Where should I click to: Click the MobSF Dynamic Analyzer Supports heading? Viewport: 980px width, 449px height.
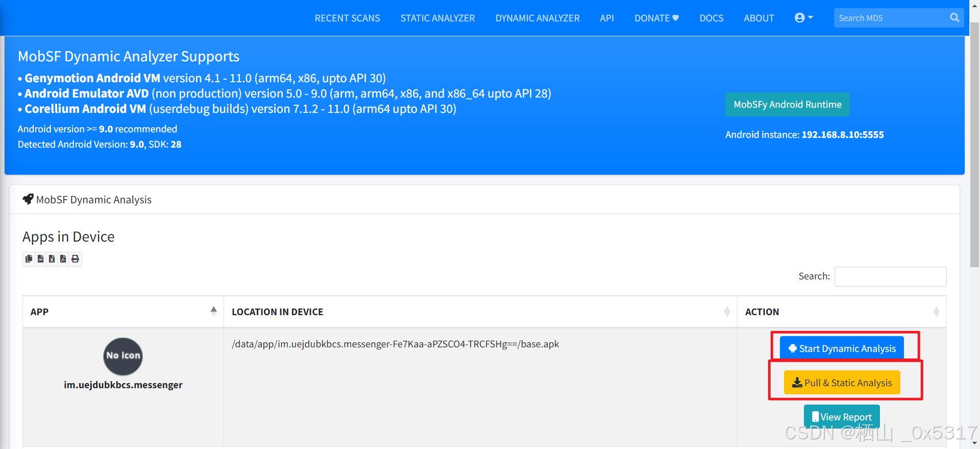[129, 56]
